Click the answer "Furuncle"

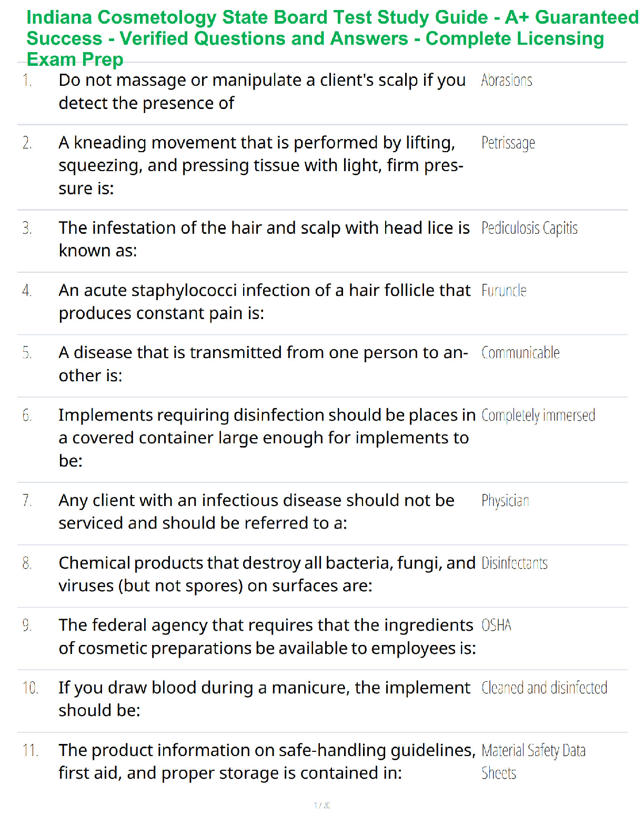click(504, 291)
